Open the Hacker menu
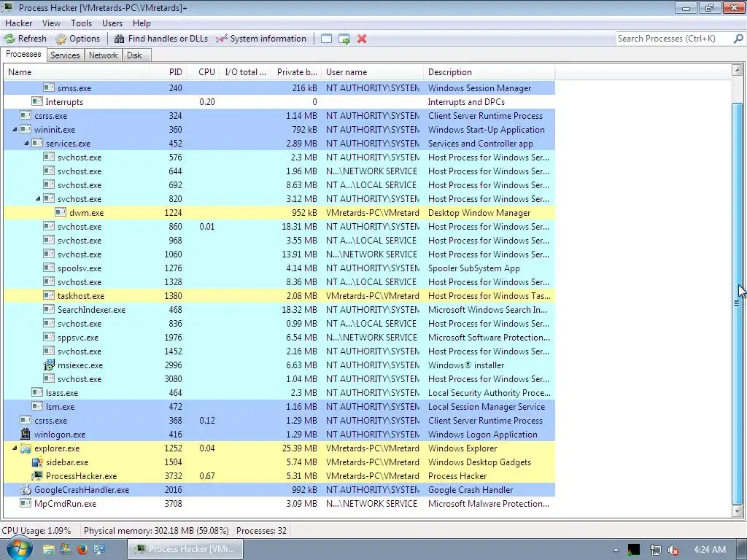The width and height of the screenshot is (747, 560). (18, 23)
